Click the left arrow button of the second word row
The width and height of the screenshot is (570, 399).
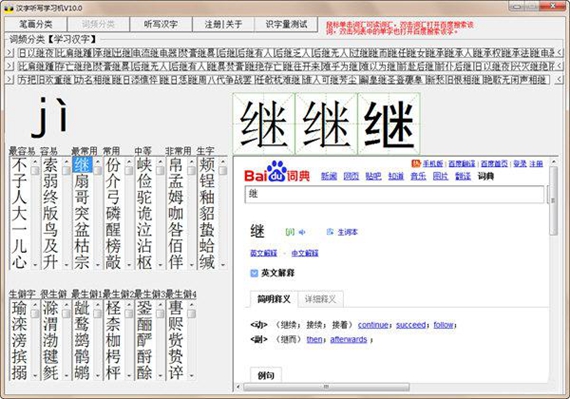pyautogui.click(x=10, y=66)
